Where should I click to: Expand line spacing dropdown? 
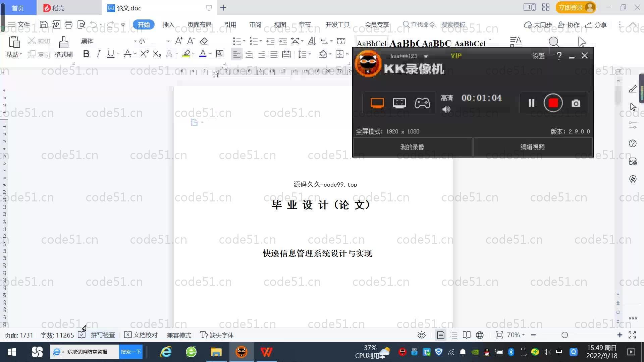point(310,54)
